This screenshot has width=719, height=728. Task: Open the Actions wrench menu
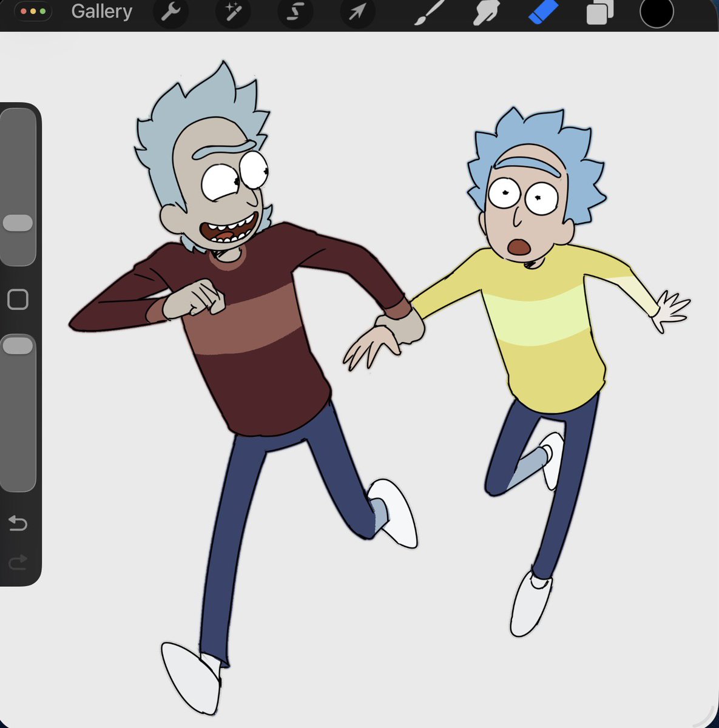click(170, 12)
